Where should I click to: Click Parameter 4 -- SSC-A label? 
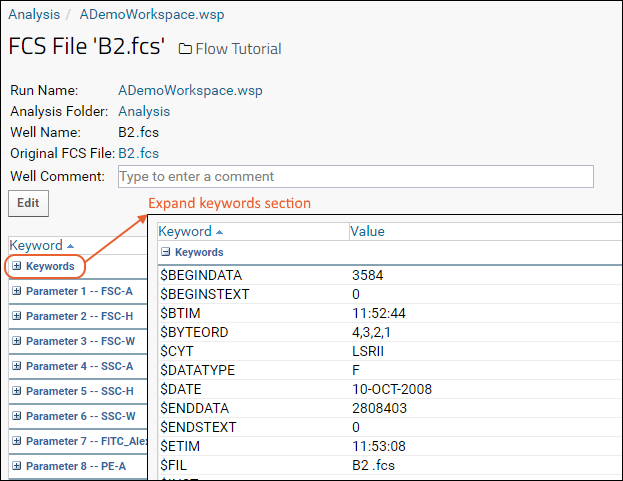click(79, 366)
